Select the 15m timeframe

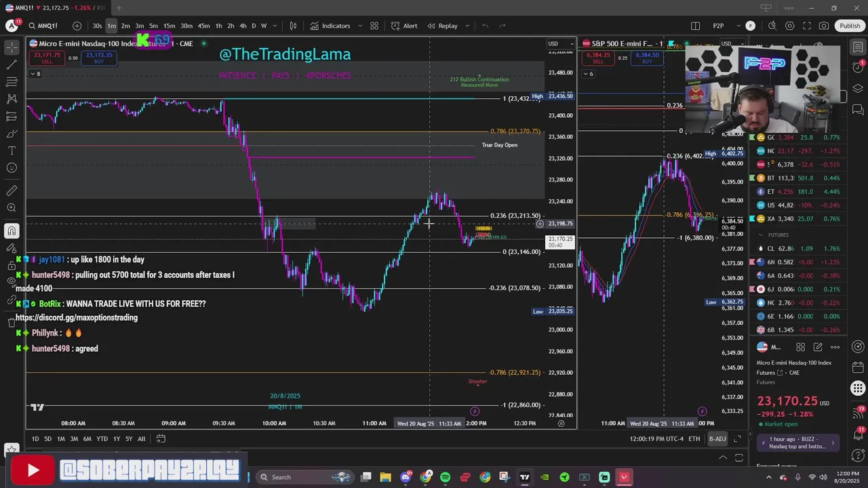[x=169, y=26]
